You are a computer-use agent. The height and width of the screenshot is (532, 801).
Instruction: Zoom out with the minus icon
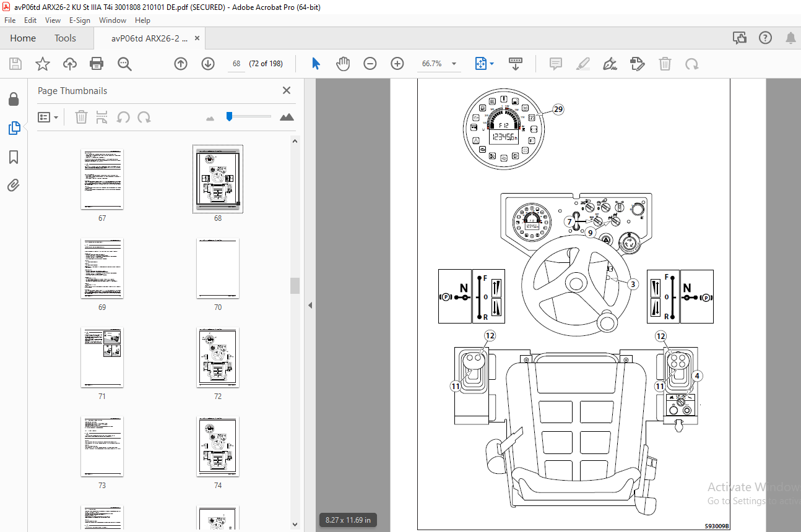[370, 64]
